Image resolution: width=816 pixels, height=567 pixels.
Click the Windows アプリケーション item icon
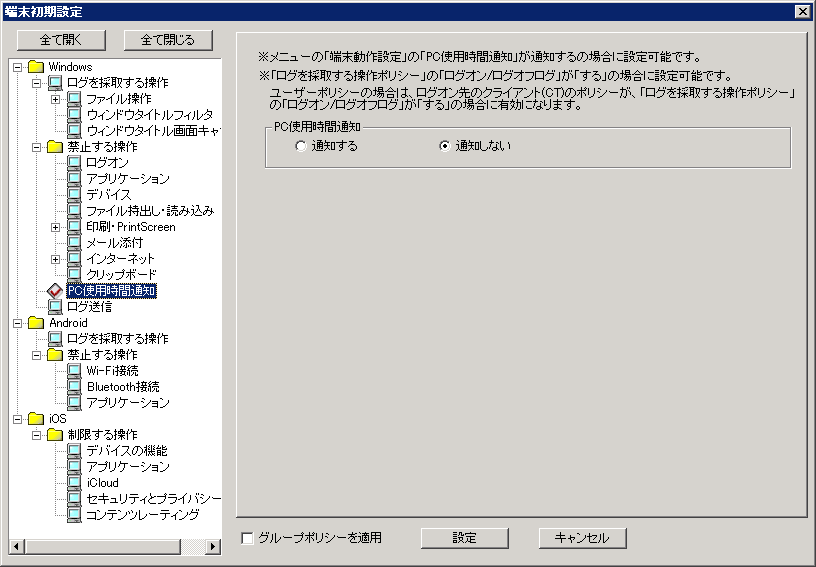(74, 179)
